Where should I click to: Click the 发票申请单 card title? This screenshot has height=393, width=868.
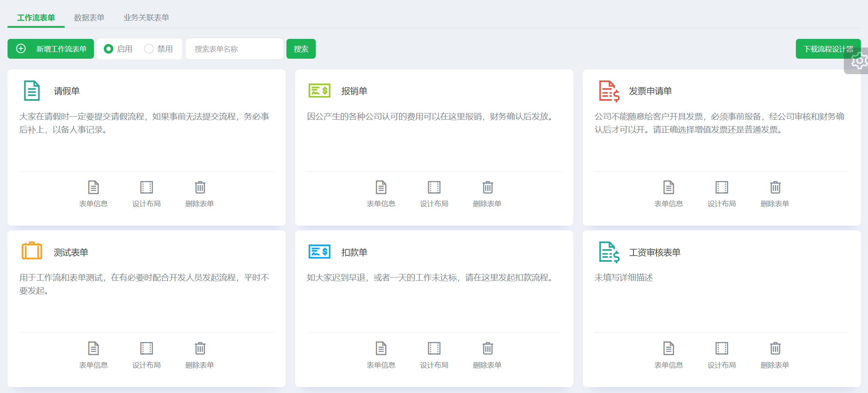tap(651, 91)
